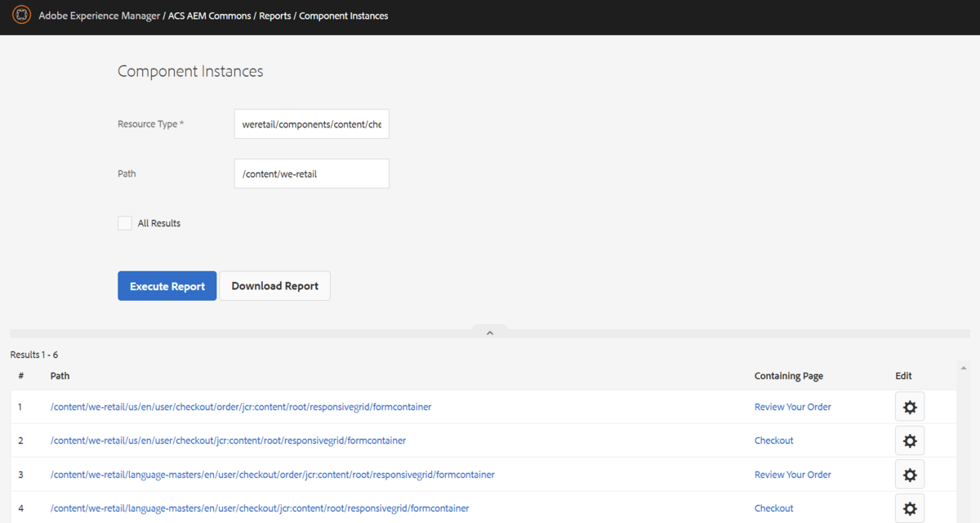Click the Results 1 - 6 count text
The image size is (980, 523).
click(x=34, y=355)
